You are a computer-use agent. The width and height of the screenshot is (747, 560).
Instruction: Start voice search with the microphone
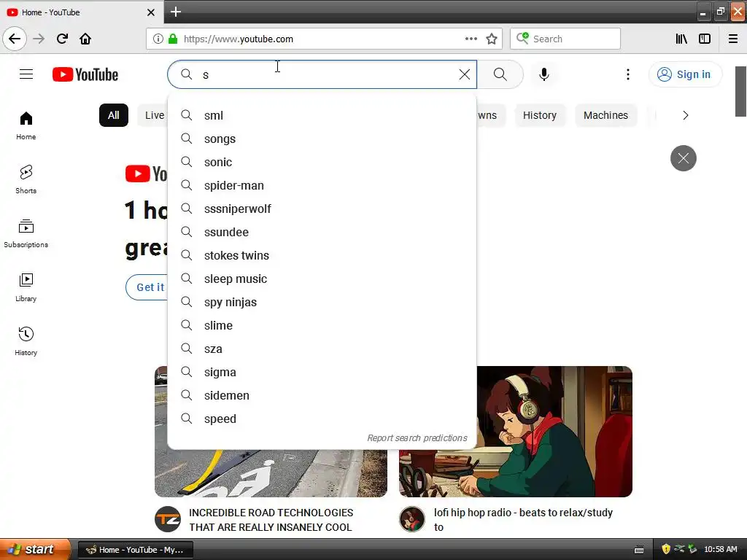pos(544,74)
